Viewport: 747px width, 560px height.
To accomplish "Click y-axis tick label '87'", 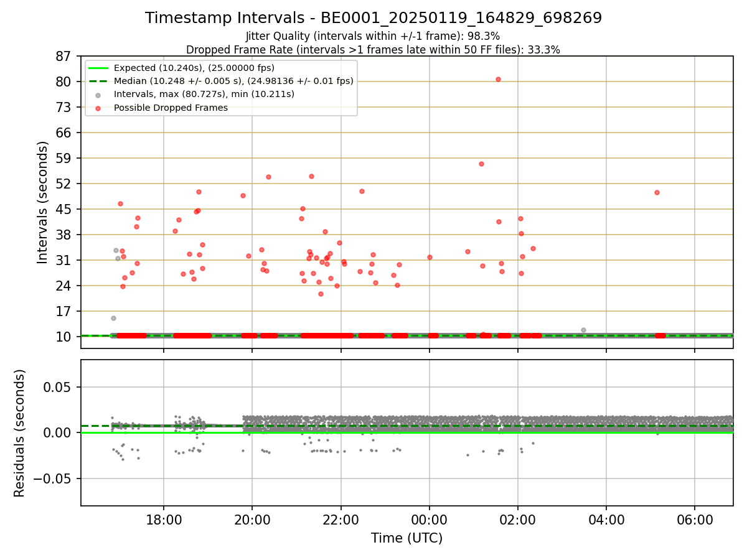I will (x=64, y=56).
